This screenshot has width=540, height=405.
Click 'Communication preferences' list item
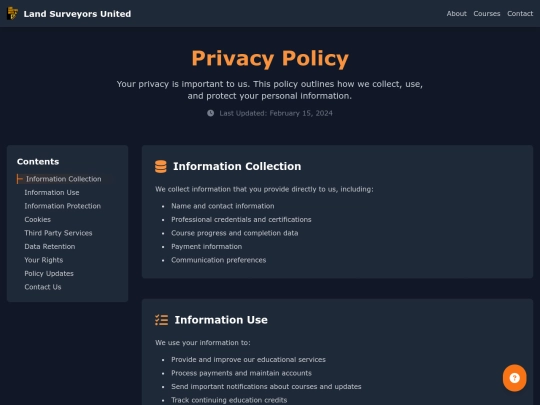coord(218,260)
